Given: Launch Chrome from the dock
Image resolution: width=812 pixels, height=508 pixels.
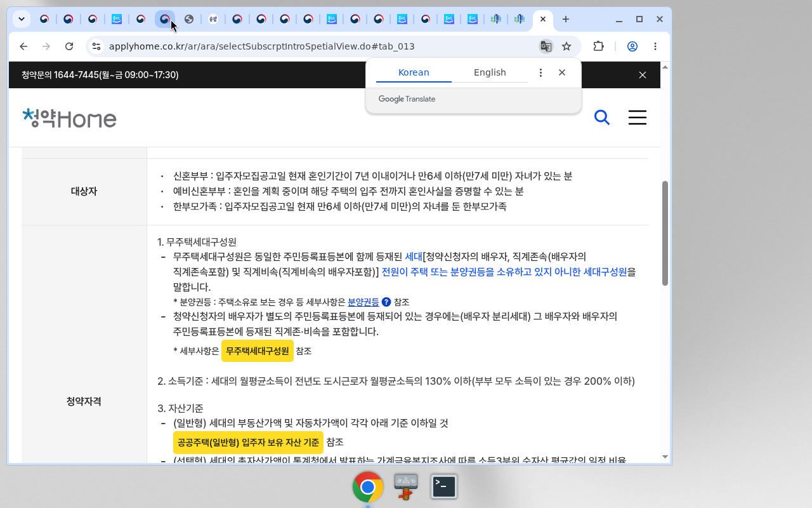Looking at the screenshot, I should coord(368,487).
